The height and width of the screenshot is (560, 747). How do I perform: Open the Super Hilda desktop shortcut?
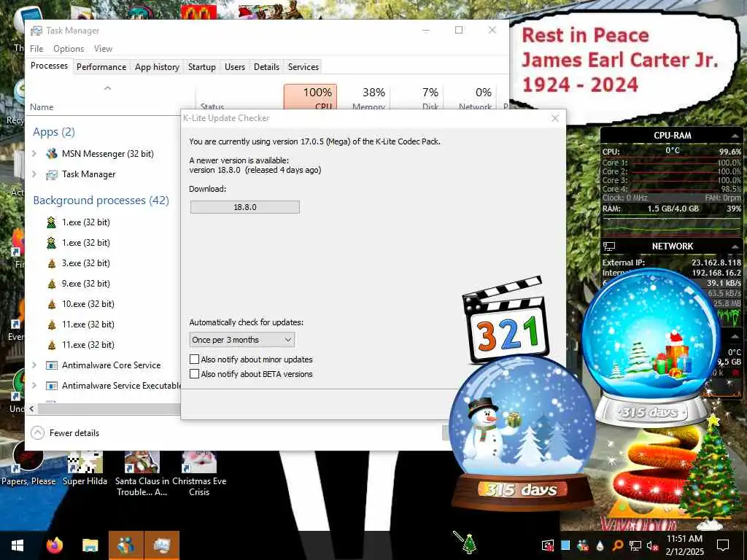tap(85, 468)
